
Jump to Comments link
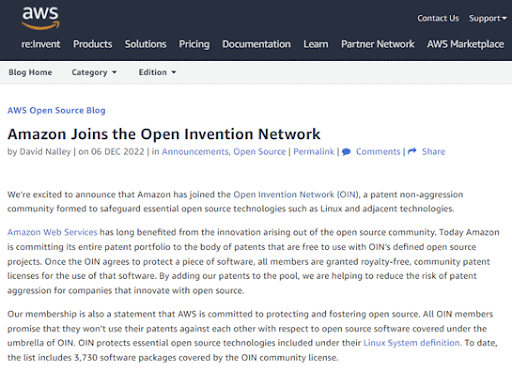pyautogui.click(x=378, y=152)
